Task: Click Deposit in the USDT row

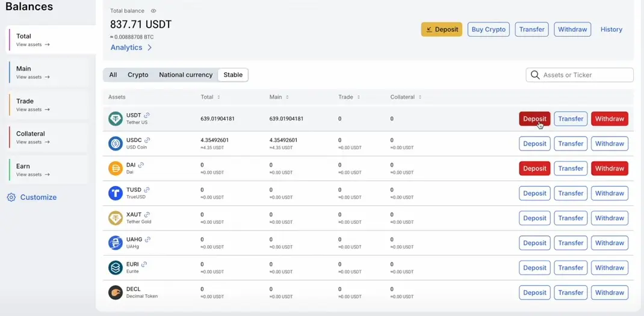Action: coord(534,119)
